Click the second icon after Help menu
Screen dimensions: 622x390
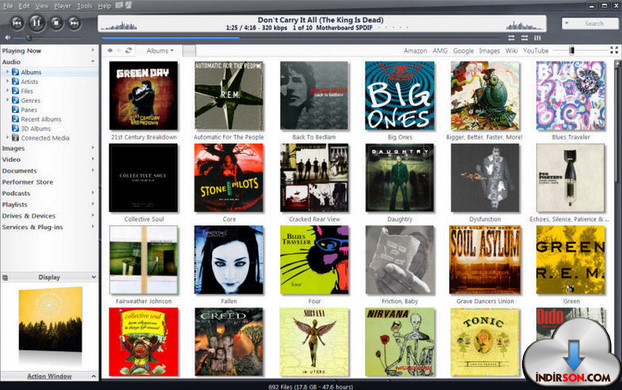[128, 5]
